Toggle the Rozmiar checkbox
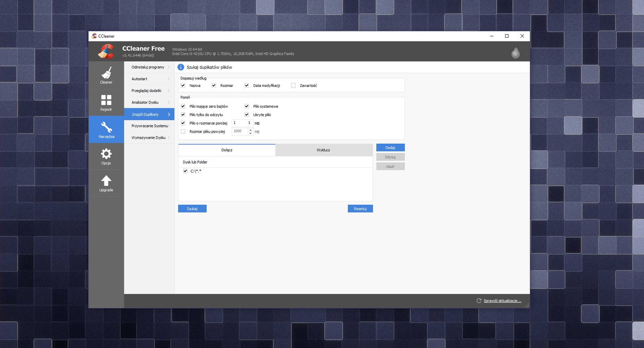This screenshot has width=644, height=348. [214, 85]
